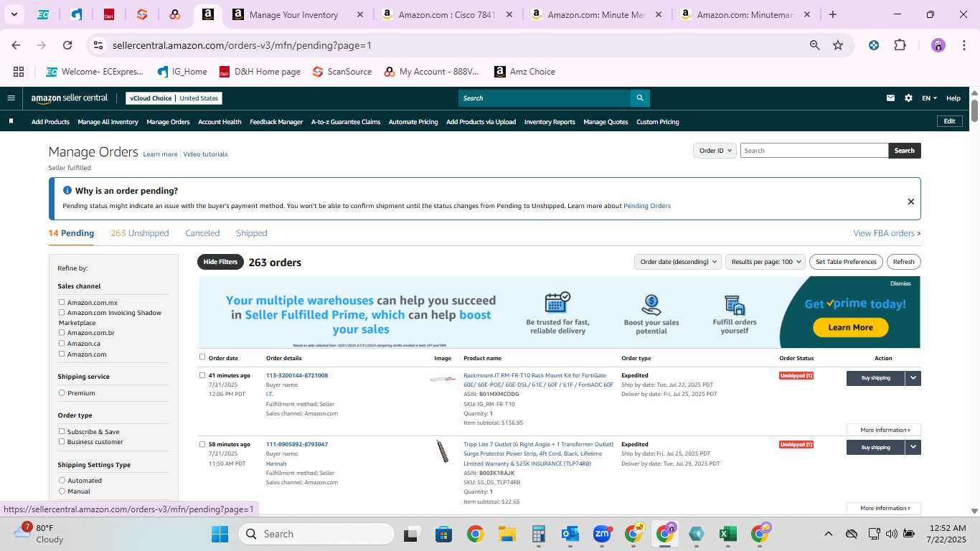
Task: Open Outlook from the taskbar
Action: pyautogui.click(x=570, y=534)
